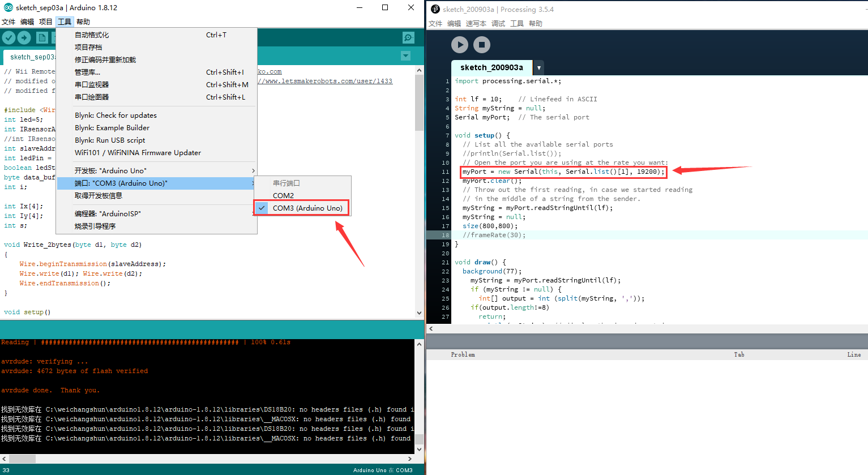Open the Arduino 文件 menu
Viewport: 868px width, 475px height.
[x=8, y=22]
